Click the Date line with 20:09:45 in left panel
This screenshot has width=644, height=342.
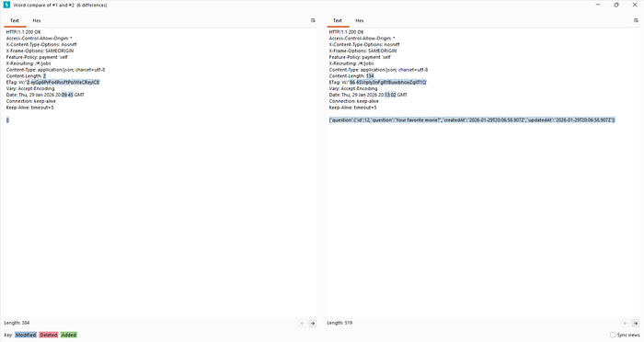tap(45, 95)
